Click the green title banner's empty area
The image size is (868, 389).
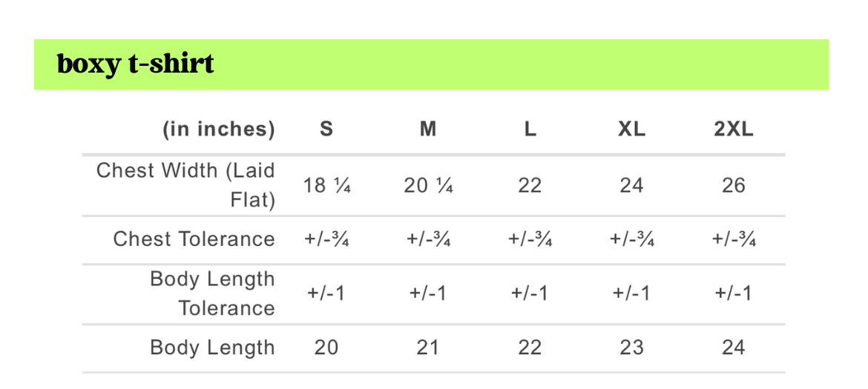coord(519,64)
